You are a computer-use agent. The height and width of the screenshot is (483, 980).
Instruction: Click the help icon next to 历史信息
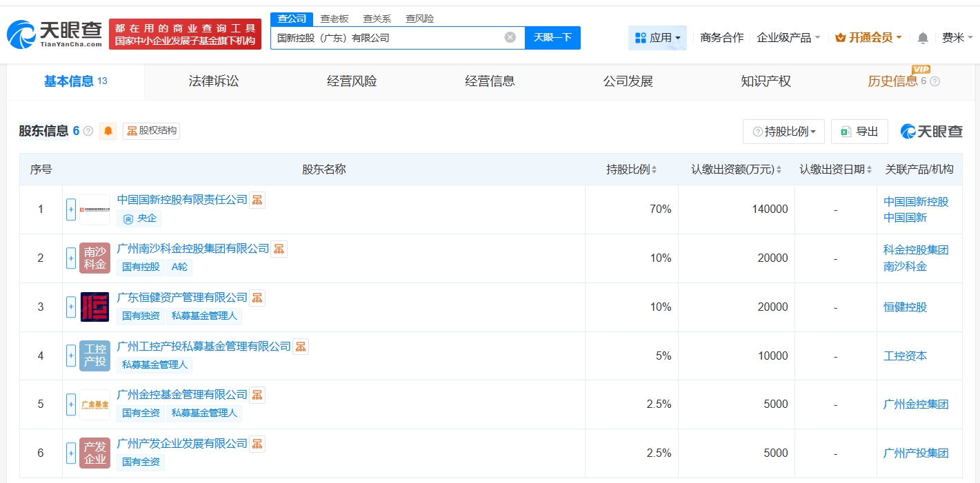[x=935, y=81]
